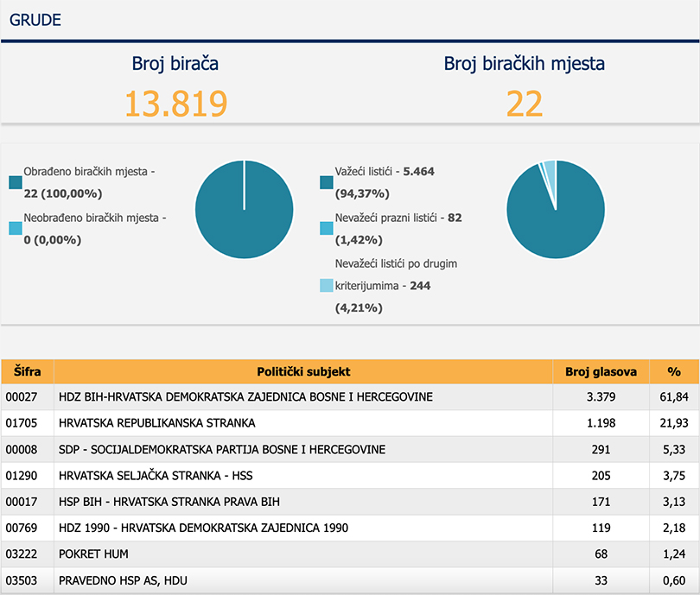700x595 pixels.
Task: Click vote count '291'
Action: tap(601, 449)
